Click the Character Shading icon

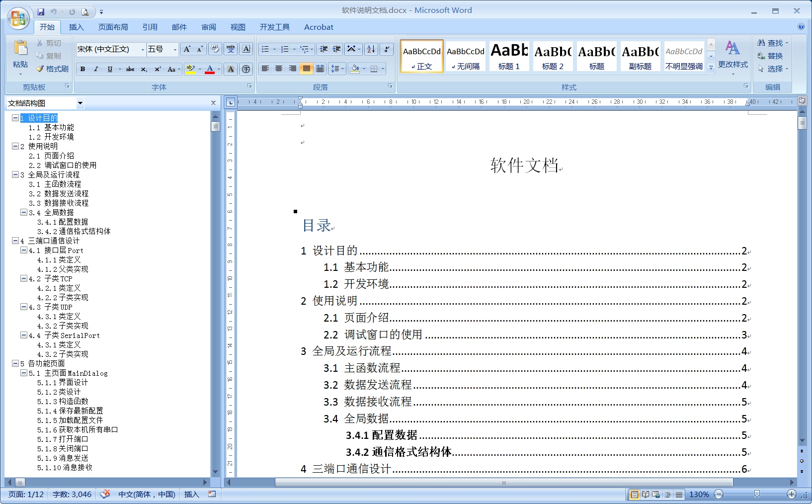coord(231,69)
